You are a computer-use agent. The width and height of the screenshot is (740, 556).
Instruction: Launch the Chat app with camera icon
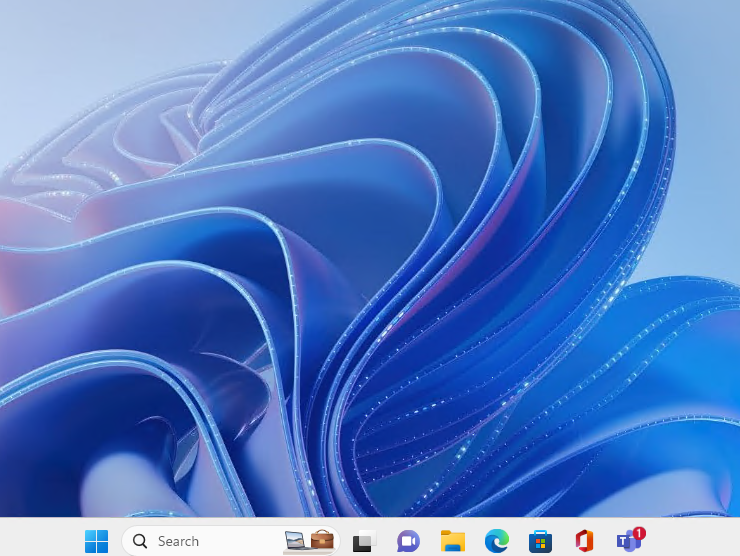408,541
